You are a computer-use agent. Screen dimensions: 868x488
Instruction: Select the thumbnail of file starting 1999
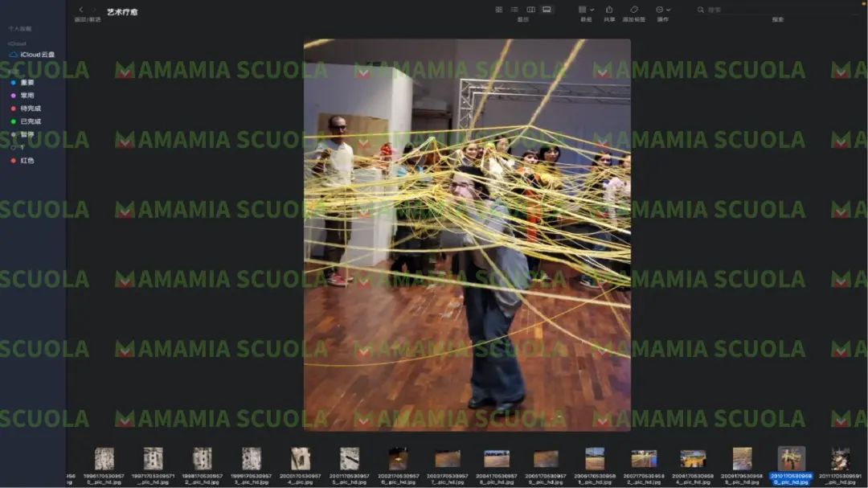252,458
